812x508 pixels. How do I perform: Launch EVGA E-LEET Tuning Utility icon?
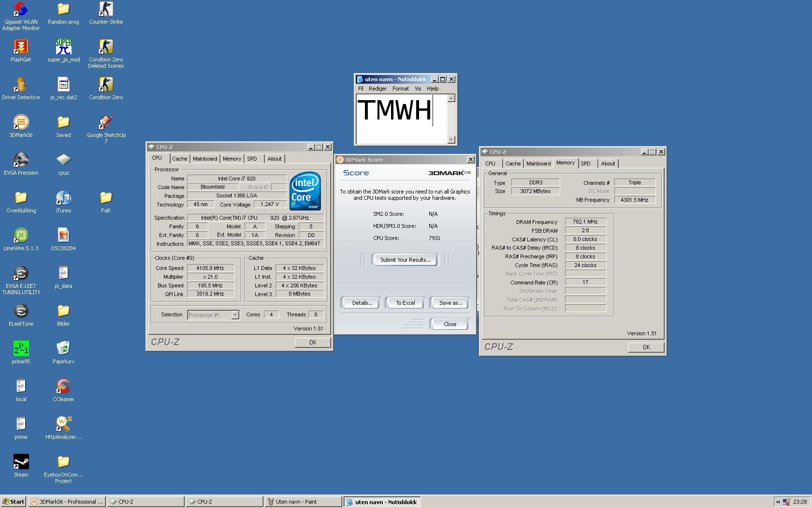pyautogui.click(x=21, y=280)
